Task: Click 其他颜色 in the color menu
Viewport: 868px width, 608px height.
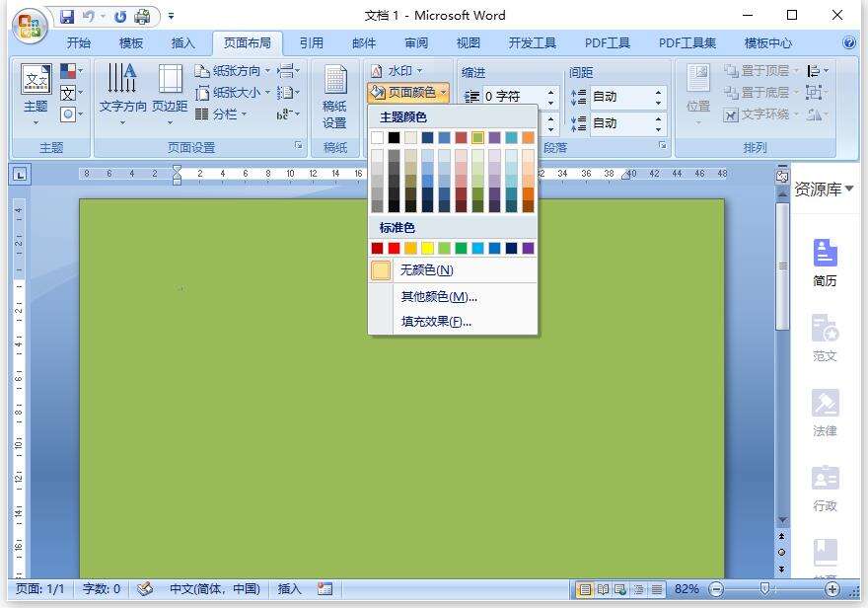Action: pyautogui.click(x=438, y=296)
